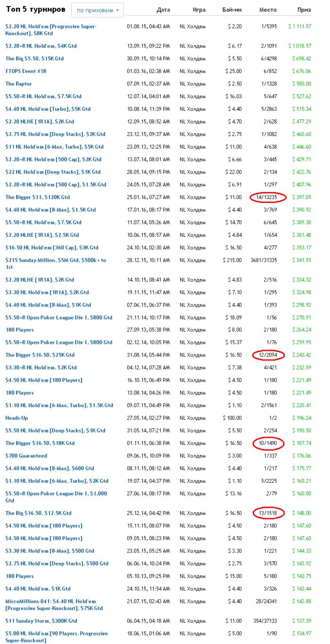Sort by the 'Приз' column header
Screen dimensions: 330x644
pos(304,10)
